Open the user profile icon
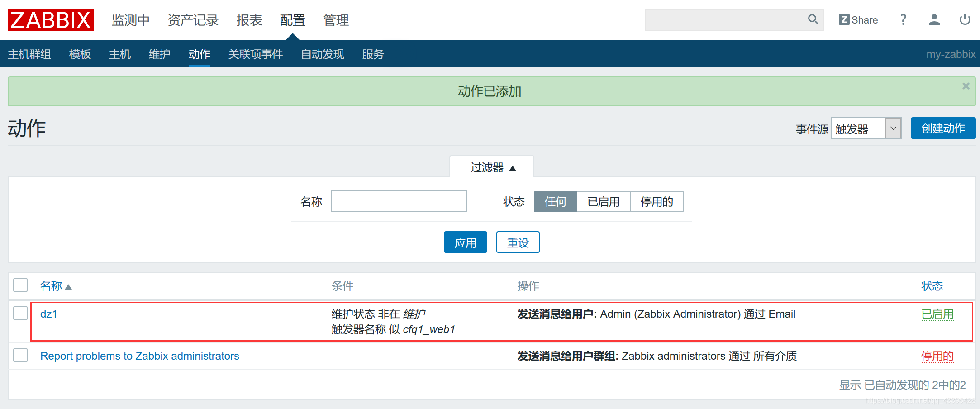 [934, 19]
